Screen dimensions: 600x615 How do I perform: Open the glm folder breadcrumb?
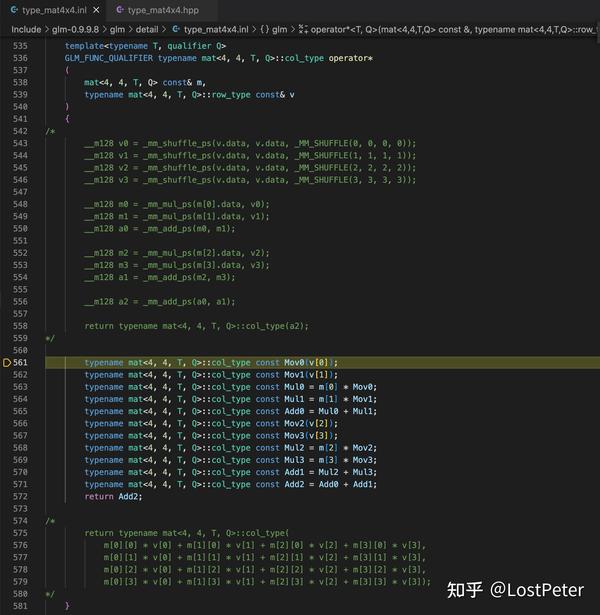coord(117,29)
